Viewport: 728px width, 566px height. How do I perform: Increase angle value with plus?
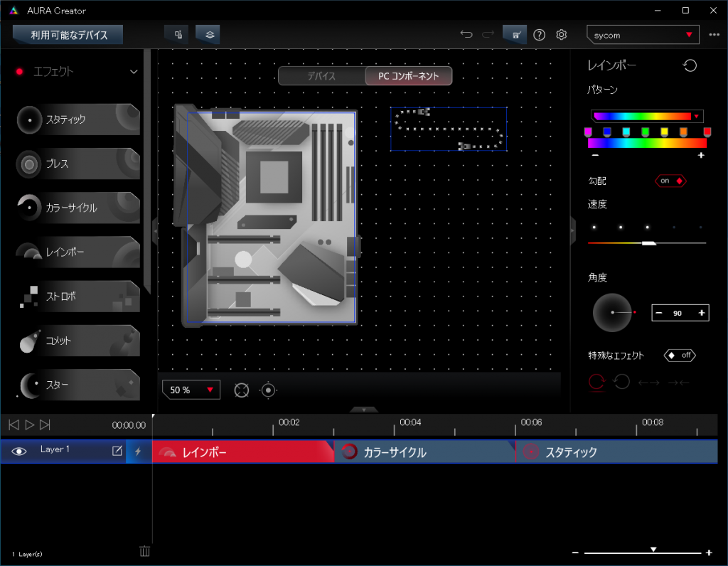702,313
